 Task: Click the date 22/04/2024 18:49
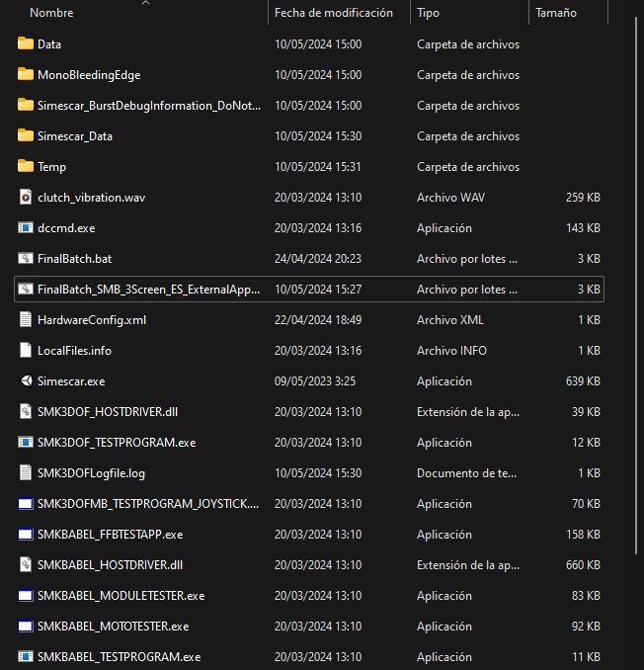pyautogui.click(x=318, y=320)
